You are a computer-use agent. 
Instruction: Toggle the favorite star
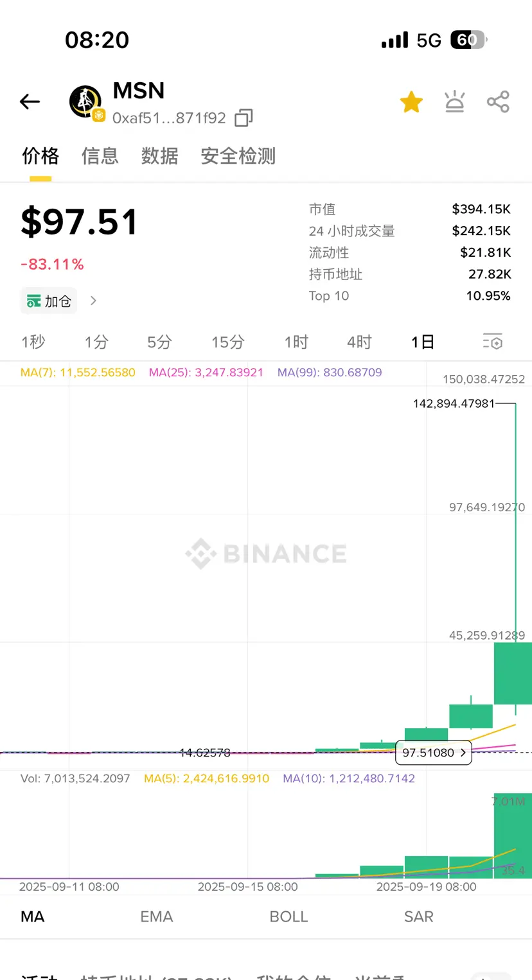point(411,101)
